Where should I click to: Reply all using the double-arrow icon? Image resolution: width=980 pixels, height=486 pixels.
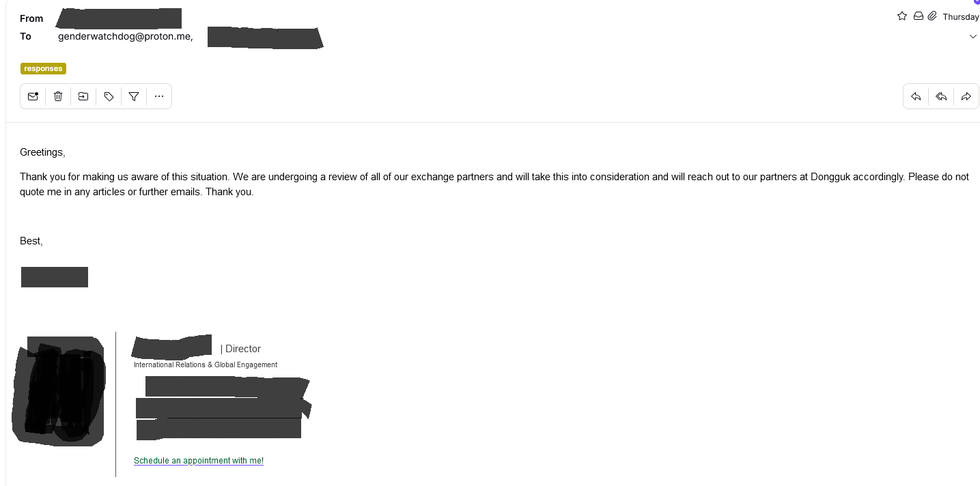pos(941,96)
